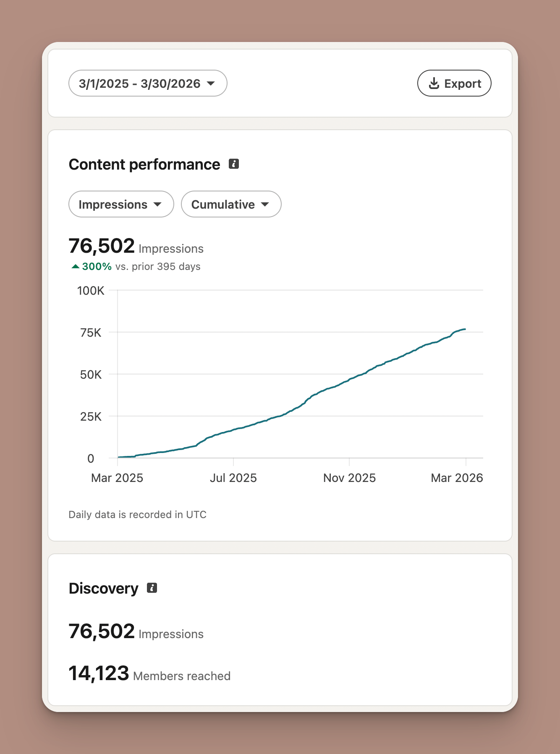Viewport: 560px width, 754px height.
Task: Open the Cumulative view dropdown
Action: 231,204
